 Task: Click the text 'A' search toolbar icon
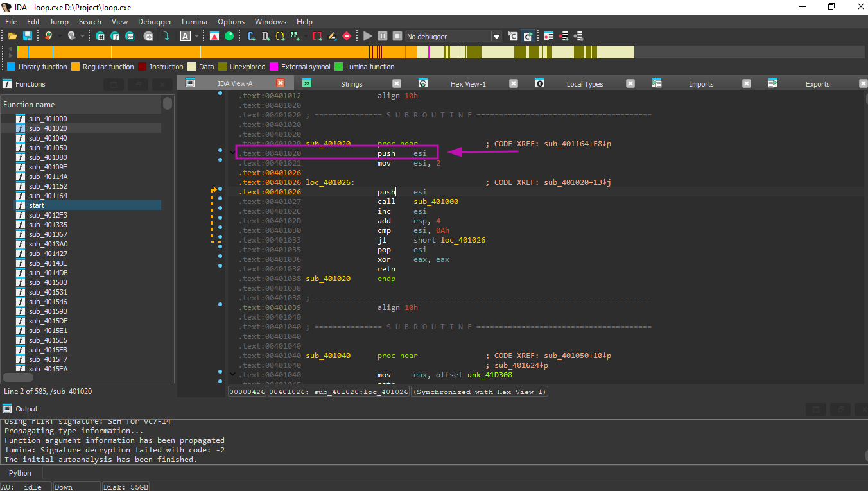point(186,37)
